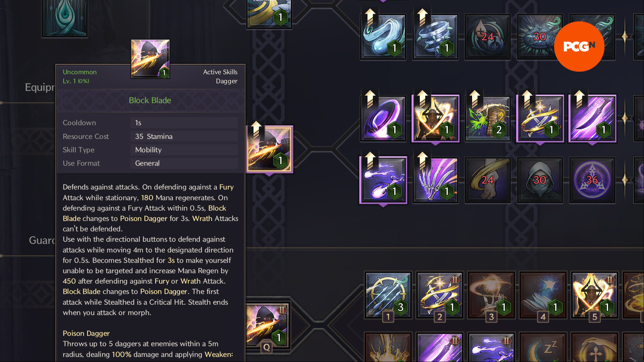This screenshot has height=362, width=644.
Task: Select the purple shadow dash skill
Action: pos(383,180)
